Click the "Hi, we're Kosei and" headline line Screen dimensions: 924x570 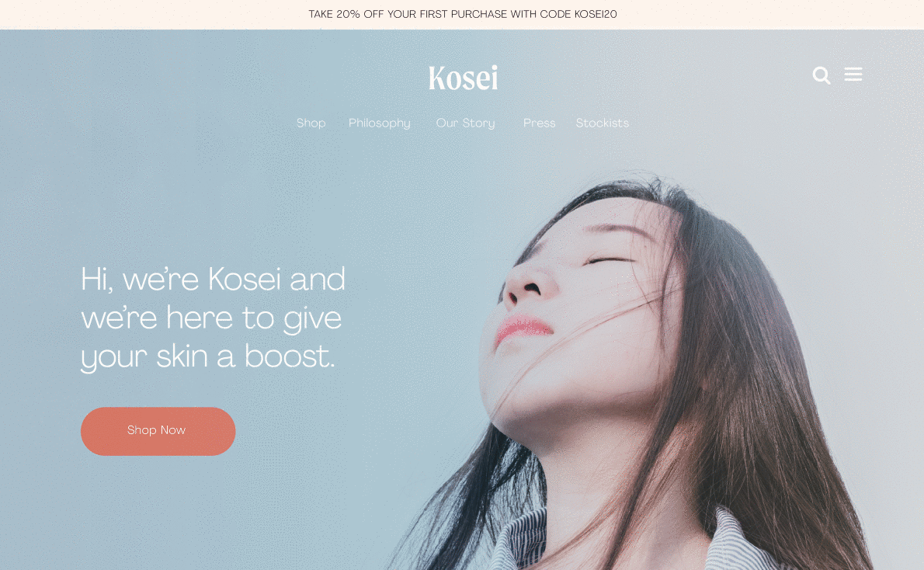(213, 279)
